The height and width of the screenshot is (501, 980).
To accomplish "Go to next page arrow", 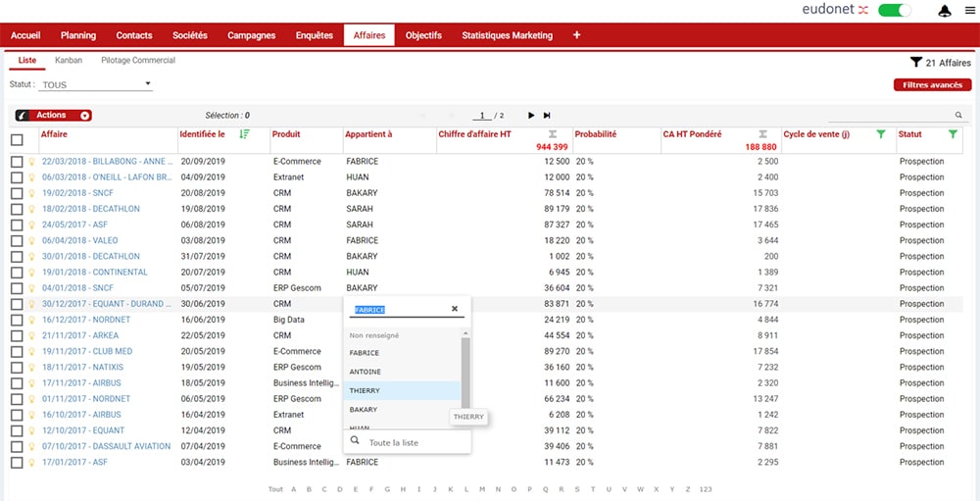I will point(531,115).
